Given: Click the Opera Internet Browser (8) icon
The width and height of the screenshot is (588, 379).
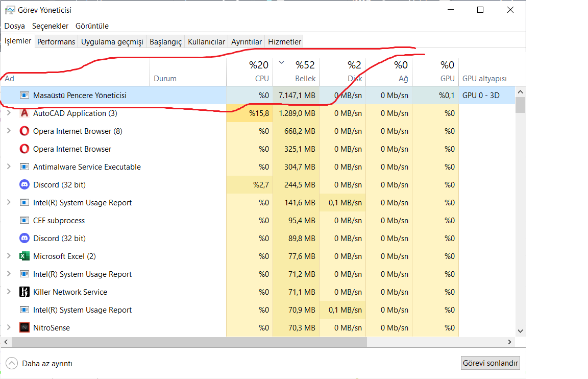Looking at the screenshot, I should tap(24, 131).
